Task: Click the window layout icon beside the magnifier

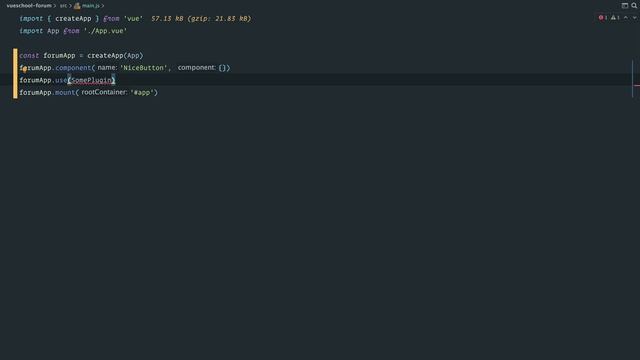Action: [624, 5]
